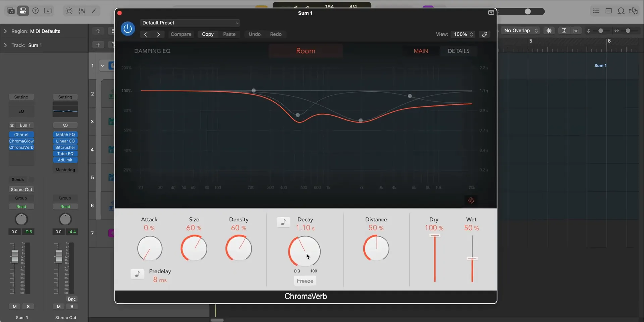Open Sum 1 Read automation mode
The width and height of the screenshot is (644, 322).
(21, 207)
